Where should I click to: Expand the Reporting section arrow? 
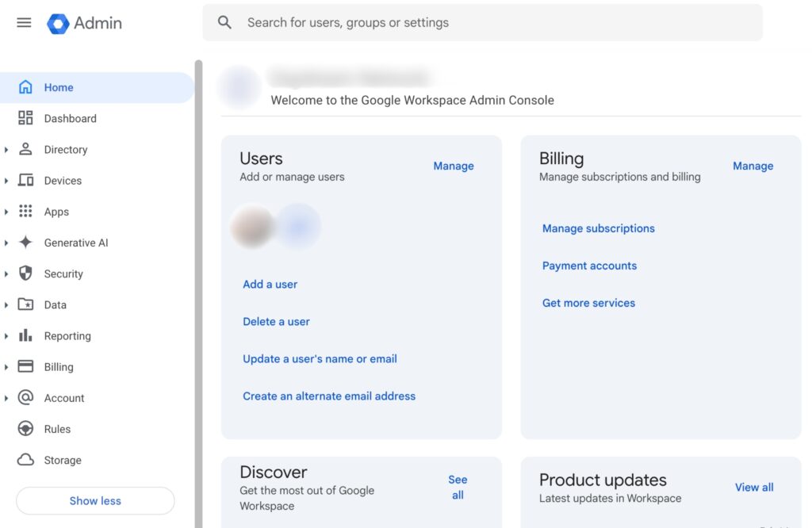point(6,336)
